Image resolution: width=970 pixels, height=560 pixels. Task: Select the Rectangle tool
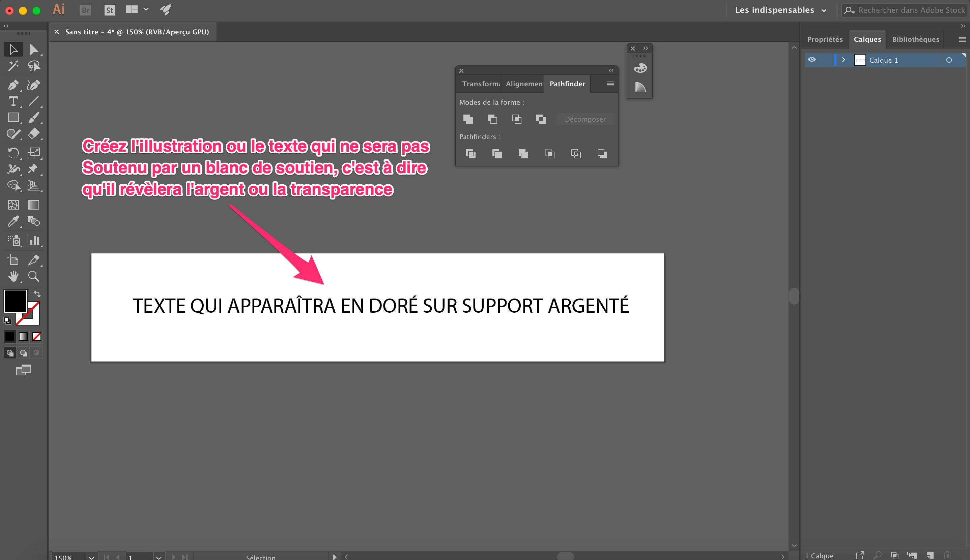pos(13,117)
